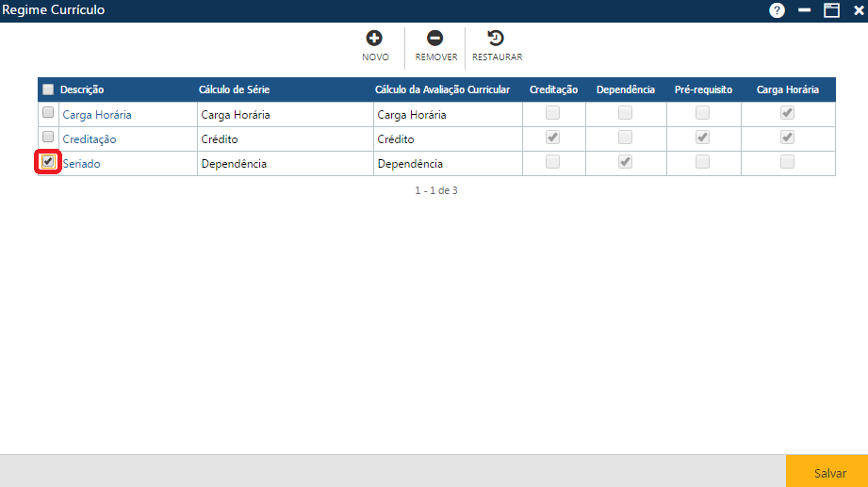The width and height of the screenshot is (868, 487).
Task: Click the Novo plus icon
Action: pos(374,39)
